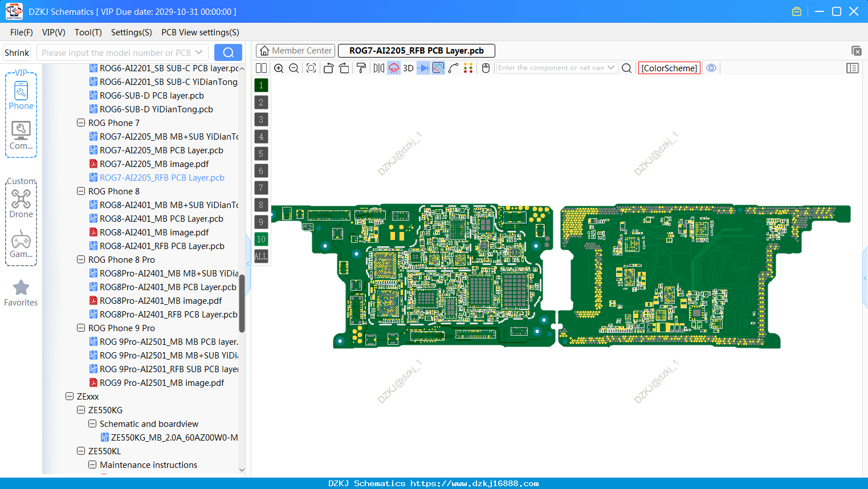Open the component or net name dropdown
Viewport: 868px width, 489px height.
click(x=611, y=68)
